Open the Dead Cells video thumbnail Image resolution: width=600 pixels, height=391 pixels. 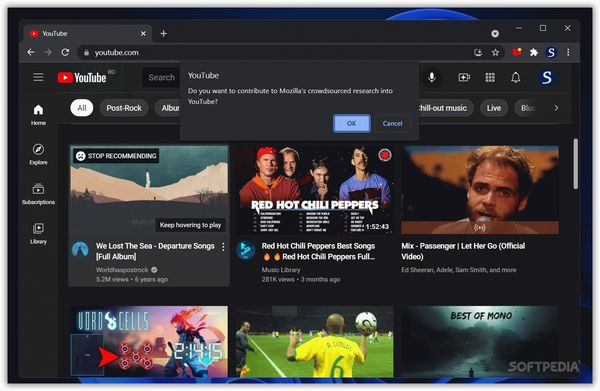point(149,341)
